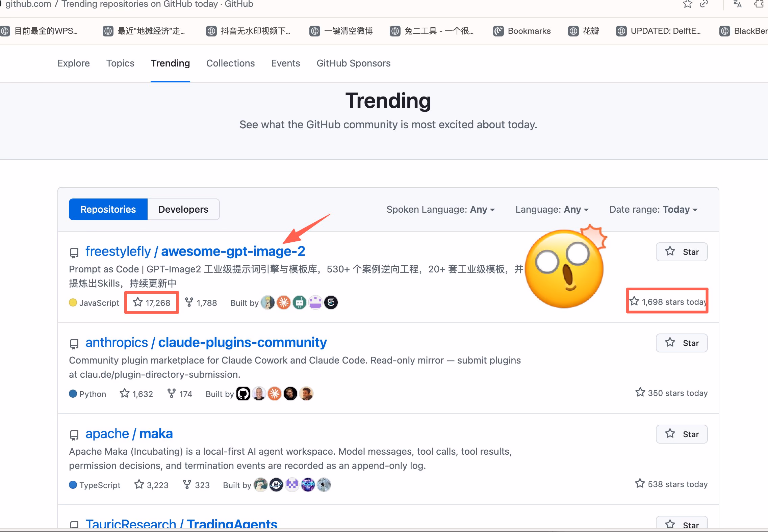Open the Date range: Today dropdown
768x532 pixels.
(x=653, y=210)
